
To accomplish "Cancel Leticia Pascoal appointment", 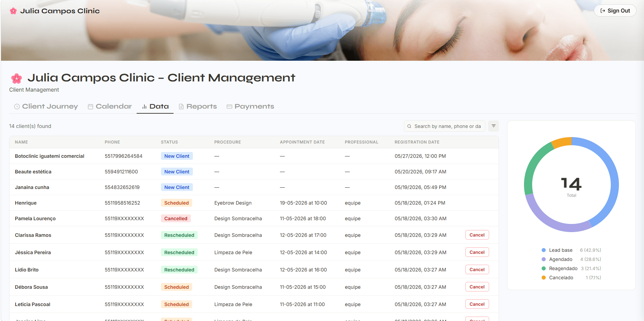I will (477, 304).
